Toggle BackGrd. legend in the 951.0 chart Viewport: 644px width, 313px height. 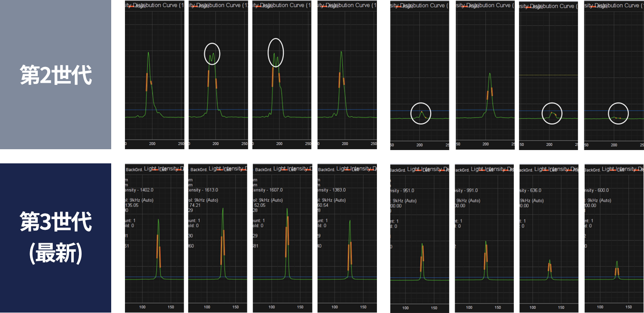[399, 170]
